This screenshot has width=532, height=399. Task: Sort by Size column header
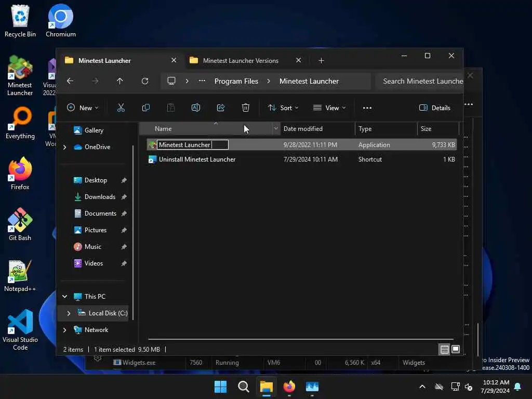[437, 129]
